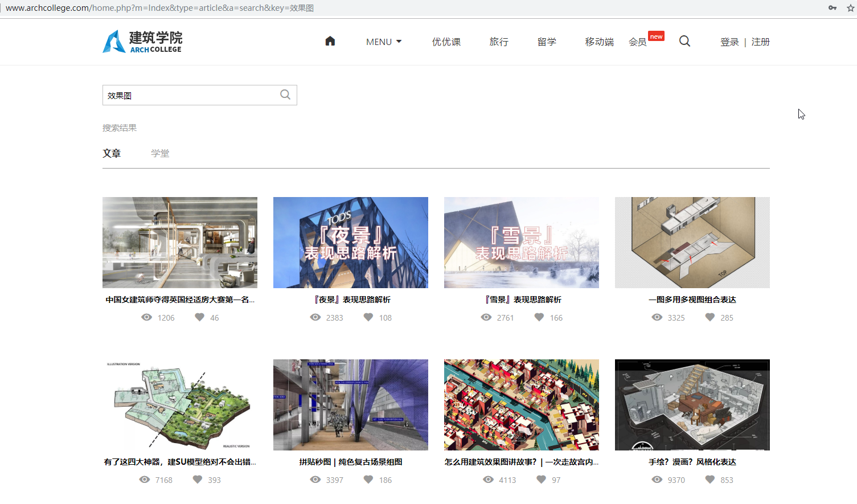Image resolution: width=857 pixels, height=504 pixels.
Task: Click the 搜索结果 label
Action: tap(120, 128)
